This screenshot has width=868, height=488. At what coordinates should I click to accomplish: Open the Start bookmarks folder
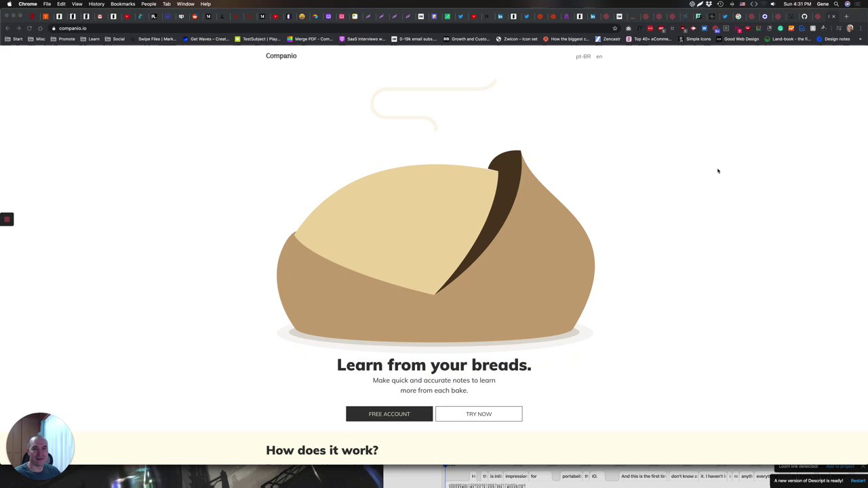click(14, 39)
